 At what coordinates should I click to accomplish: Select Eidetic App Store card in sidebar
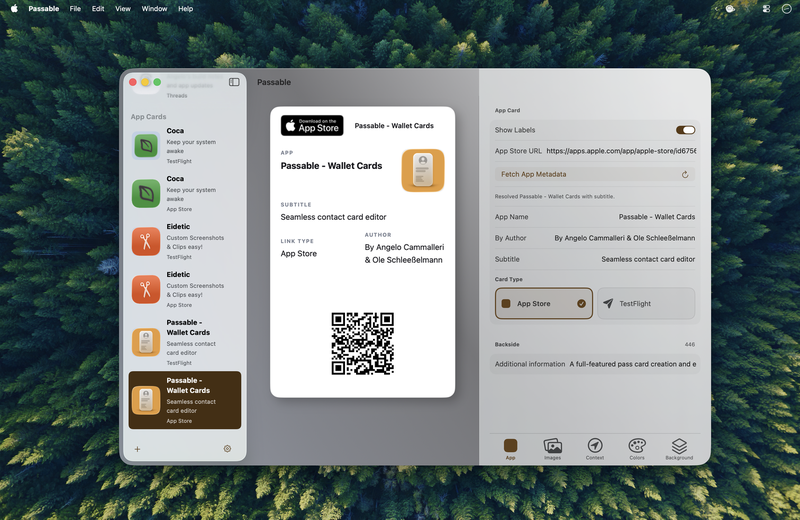click(185, 289)
